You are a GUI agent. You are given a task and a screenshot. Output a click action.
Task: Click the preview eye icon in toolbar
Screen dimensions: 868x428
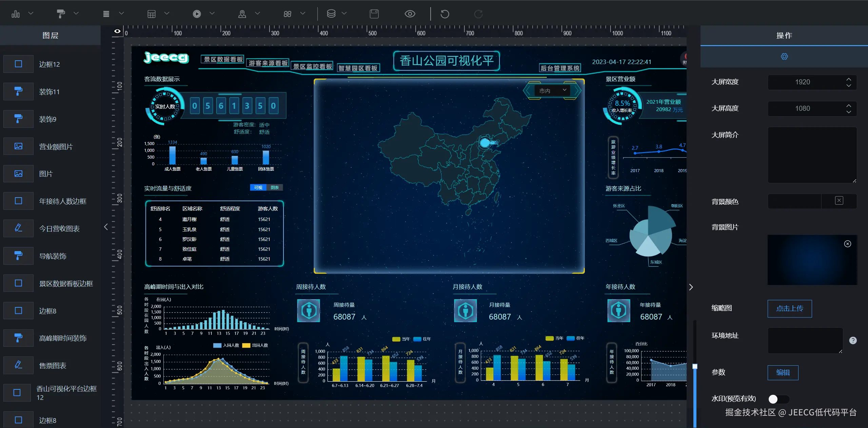(x=410, y=14)
